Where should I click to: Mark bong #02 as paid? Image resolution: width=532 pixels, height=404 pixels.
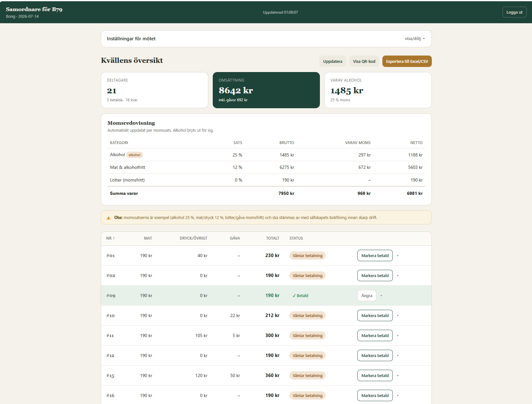click(x=375, y=275)
